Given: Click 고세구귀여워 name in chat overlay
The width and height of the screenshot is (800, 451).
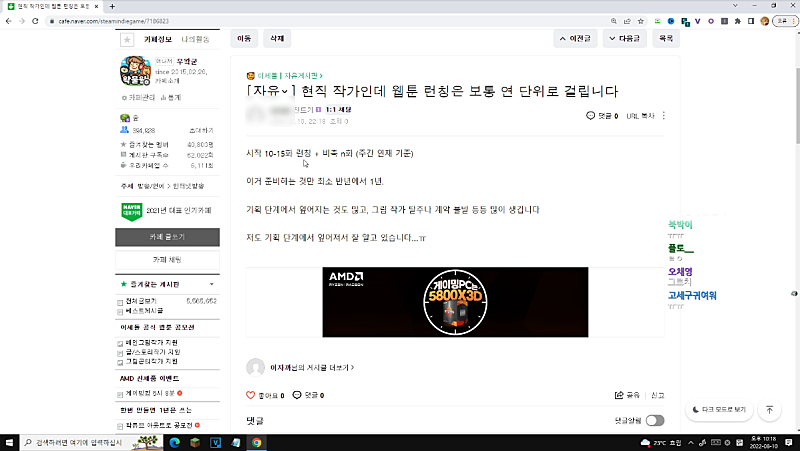Looking at the screenshot, I should click(x=692, y=295).
